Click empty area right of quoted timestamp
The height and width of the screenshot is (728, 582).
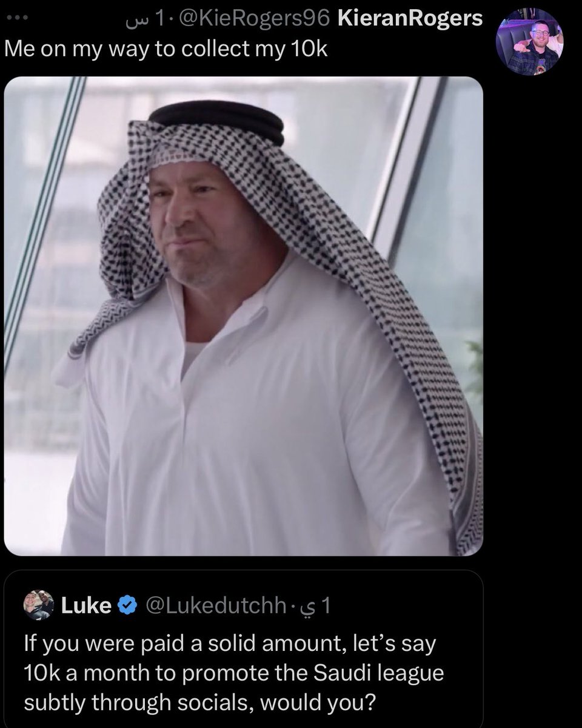tap(406, 605)
